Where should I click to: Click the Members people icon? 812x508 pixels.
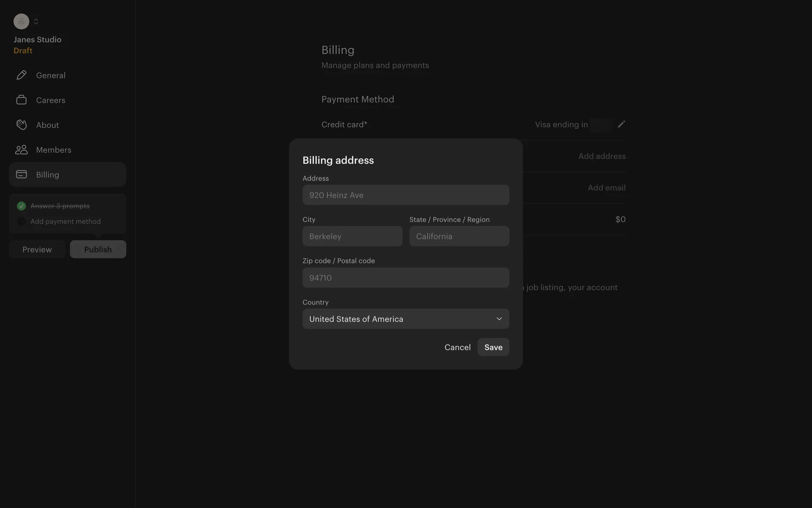click(21, 150)
